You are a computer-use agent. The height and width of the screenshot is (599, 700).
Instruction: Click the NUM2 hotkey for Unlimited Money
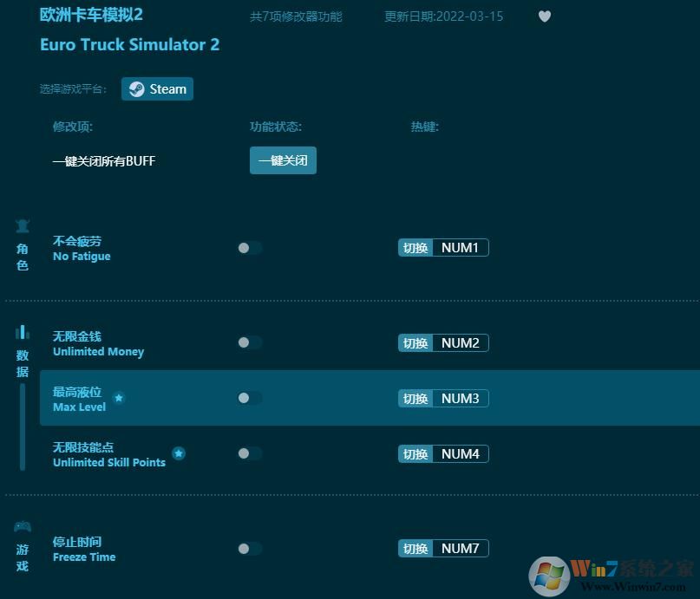[443, 342]
